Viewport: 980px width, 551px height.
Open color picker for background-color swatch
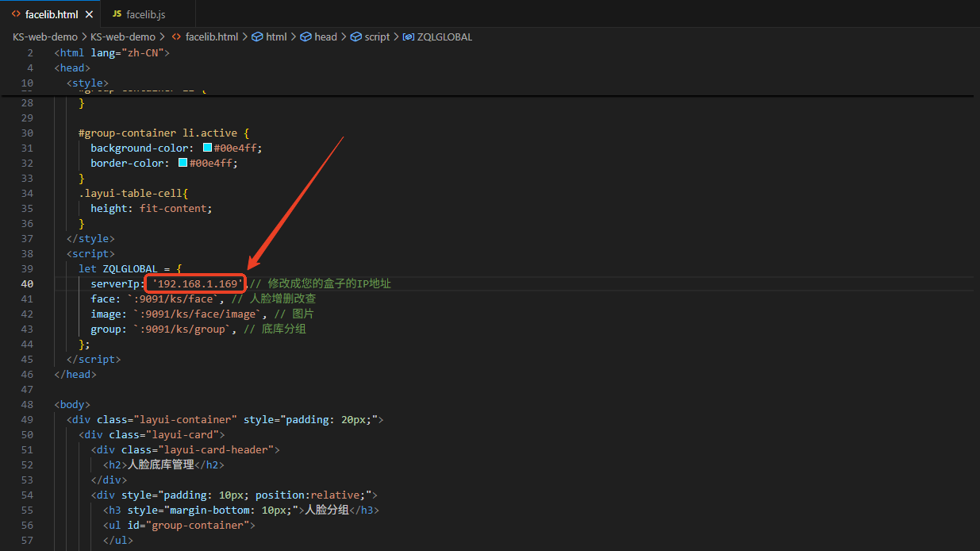coord(208,148)
